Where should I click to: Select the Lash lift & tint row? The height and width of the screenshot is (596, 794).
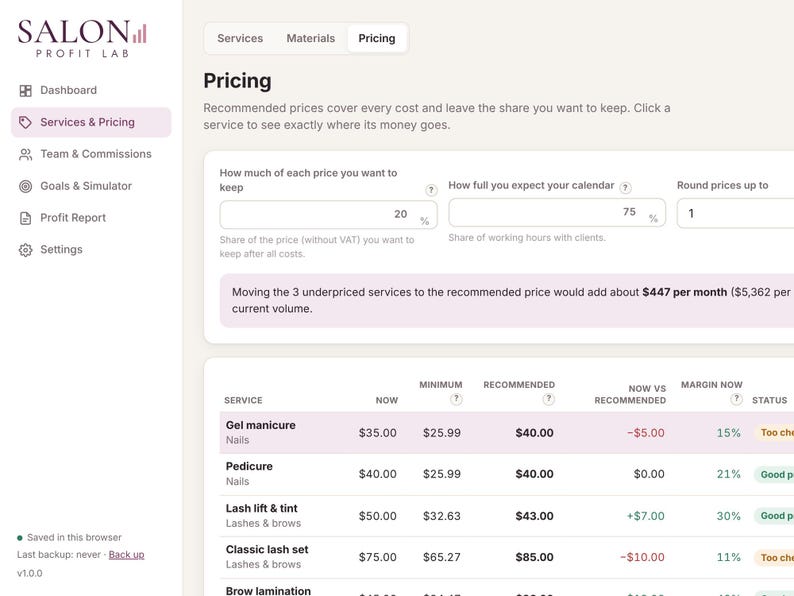pos(506,515)
